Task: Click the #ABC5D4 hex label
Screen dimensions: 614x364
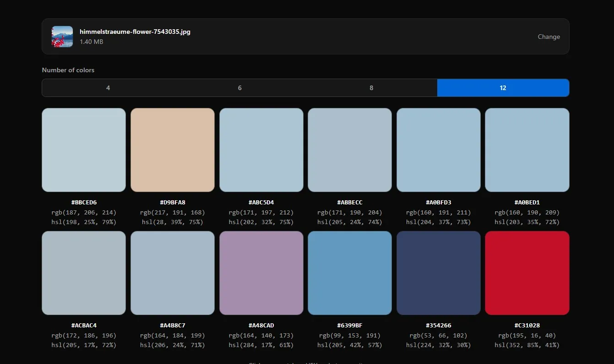Action: [261, 202]
